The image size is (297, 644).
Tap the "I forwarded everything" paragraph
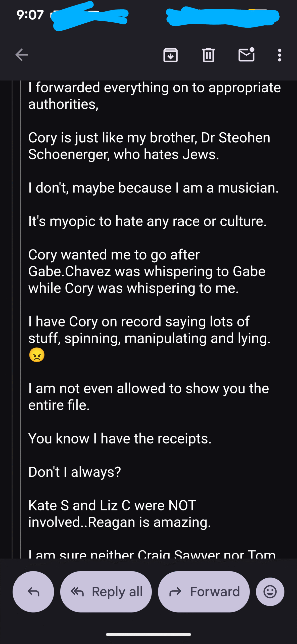[x=154, y=96]
